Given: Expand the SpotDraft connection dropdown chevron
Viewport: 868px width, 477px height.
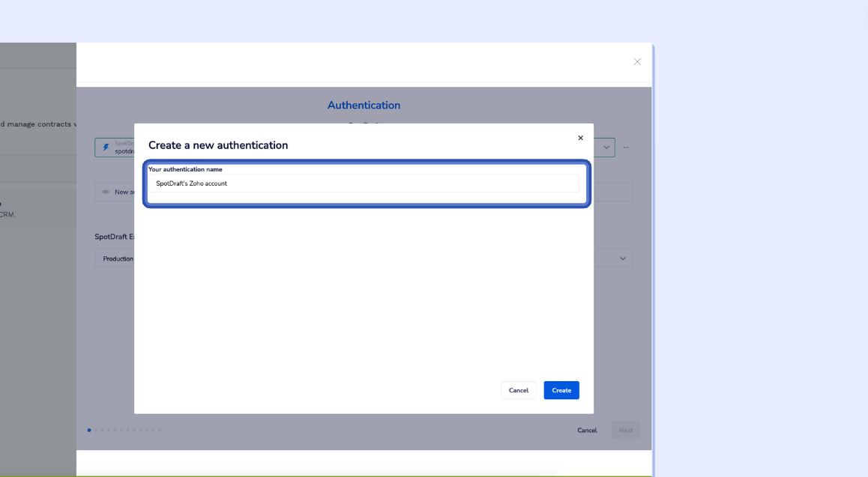Looking at the screenshot, I should [x=606, y=148].
